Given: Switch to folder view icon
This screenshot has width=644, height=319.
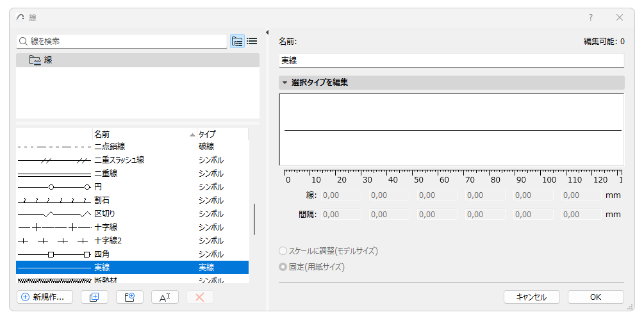Looking at the screenshot, I should [237, 41].
